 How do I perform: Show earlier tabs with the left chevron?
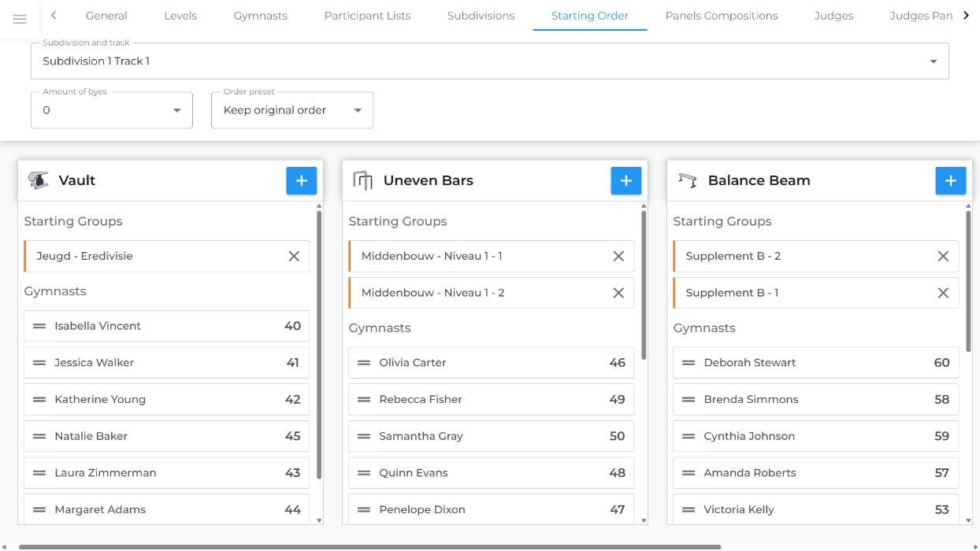pyautogui.click(x=54, y=15)
